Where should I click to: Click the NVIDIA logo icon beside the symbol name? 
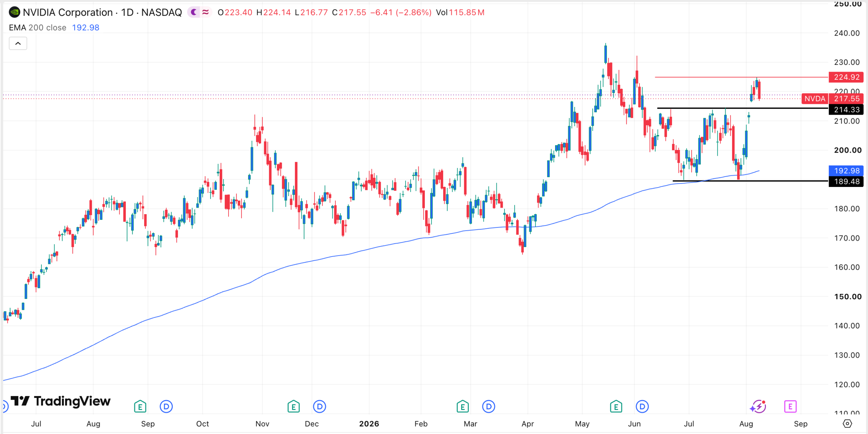(x=14, y=13)
